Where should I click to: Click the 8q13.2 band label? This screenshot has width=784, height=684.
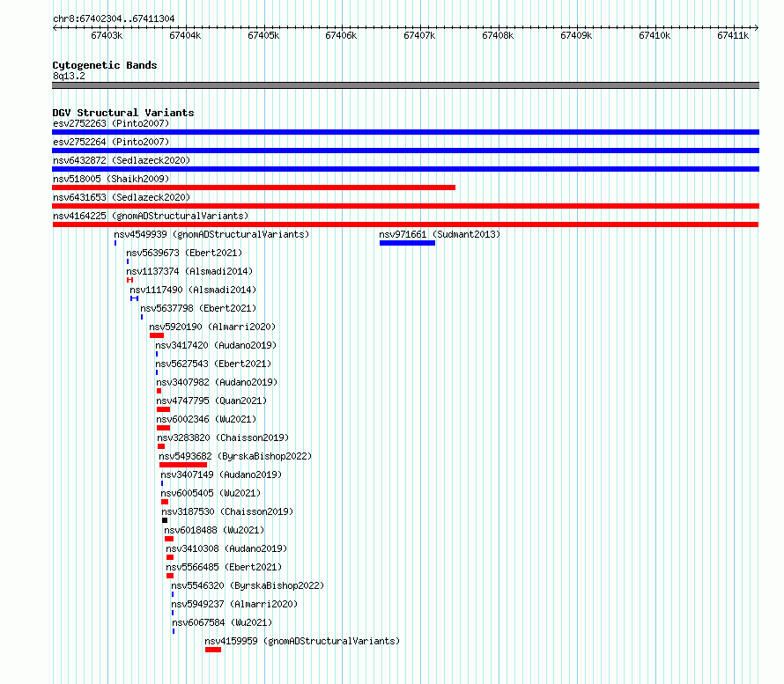pyautogui.click(x=69, y=76)
